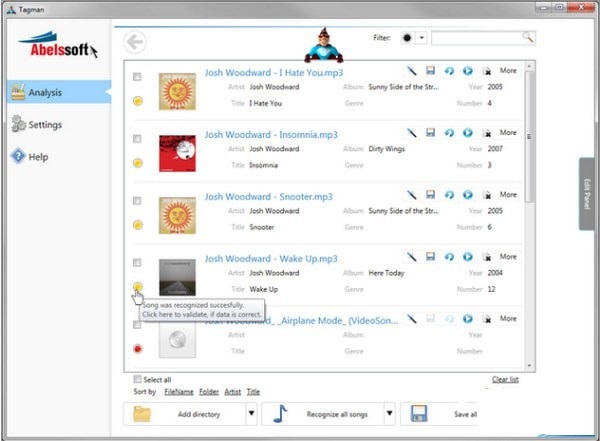
Task: Enable the Select all checkbox
Action: pos(137,379)
